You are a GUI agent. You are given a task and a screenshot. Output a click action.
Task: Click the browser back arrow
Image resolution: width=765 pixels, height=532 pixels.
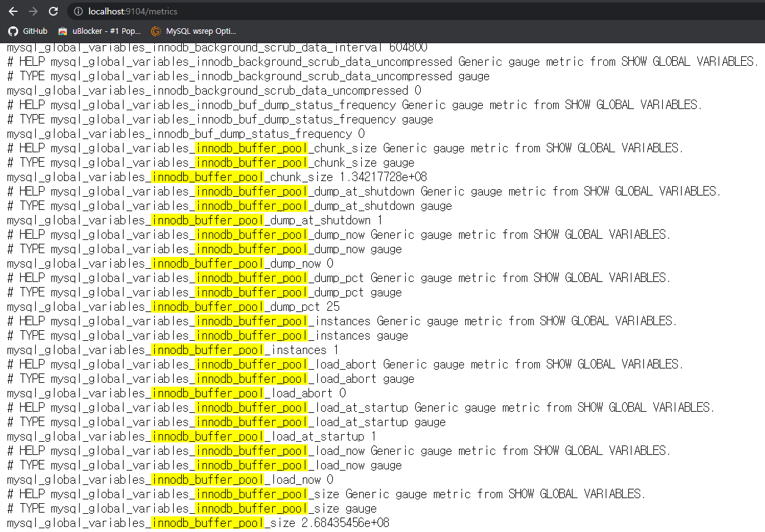pyautogui.click(x=13, y=11)
